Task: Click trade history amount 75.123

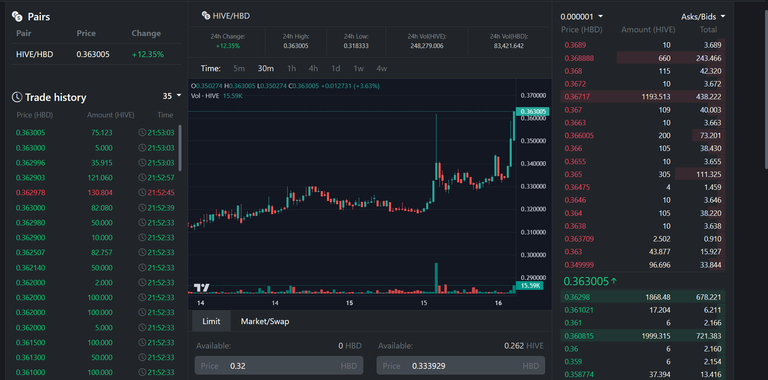Action: [101, 133]
